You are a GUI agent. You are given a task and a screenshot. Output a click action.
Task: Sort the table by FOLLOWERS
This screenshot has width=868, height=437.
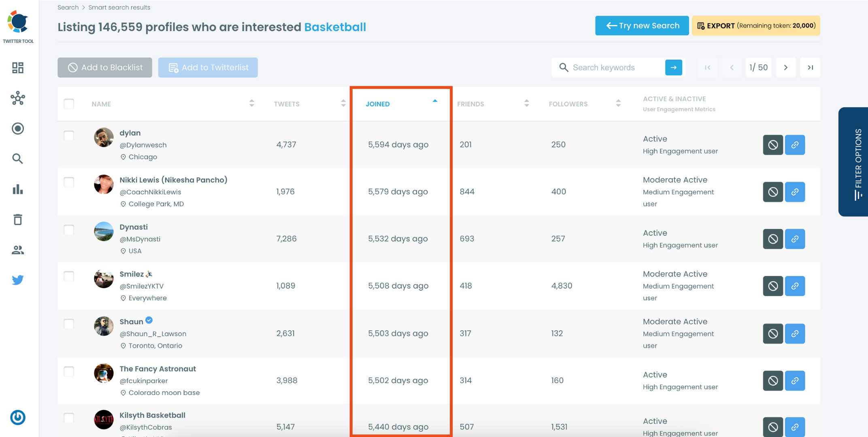[x=618, y=104]
